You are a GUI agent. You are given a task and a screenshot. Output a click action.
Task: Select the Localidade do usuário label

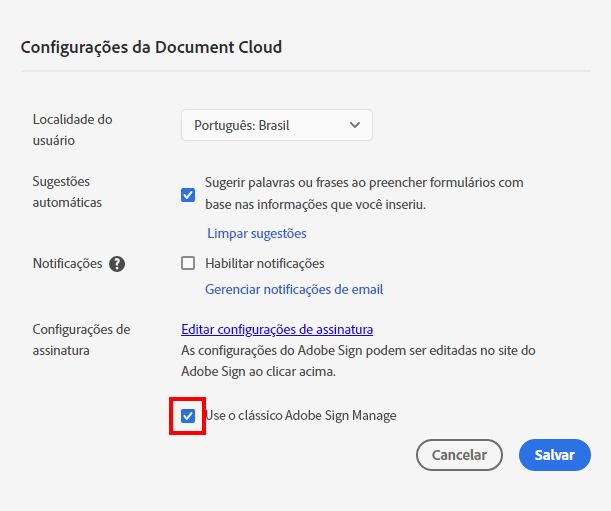pos(72,130)
